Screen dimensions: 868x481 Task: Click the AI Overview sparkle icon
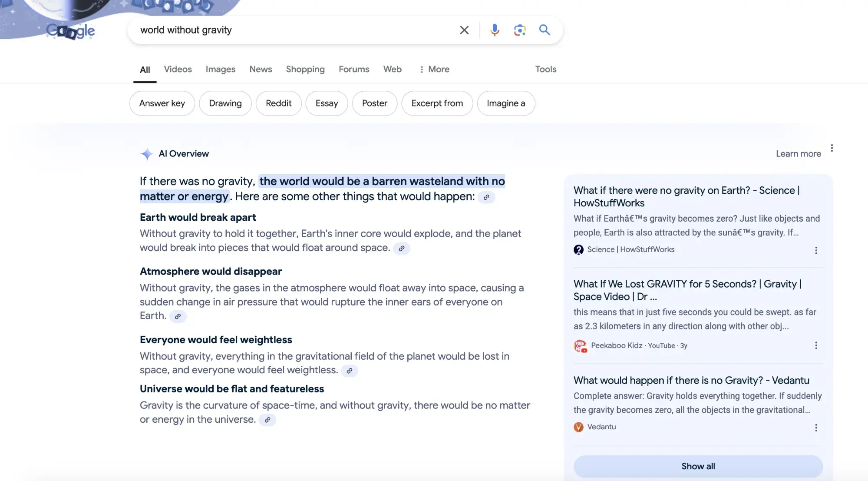tap(146, 153)
